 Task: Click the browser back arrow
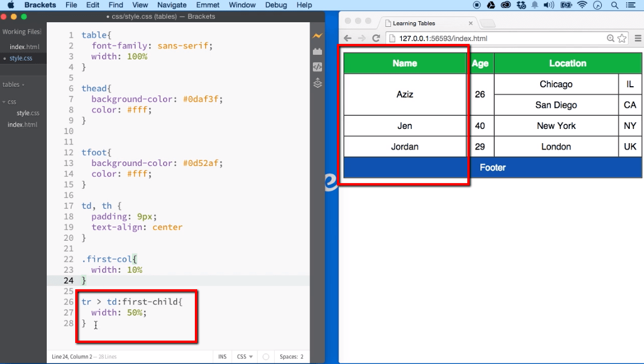click(348, 39)
